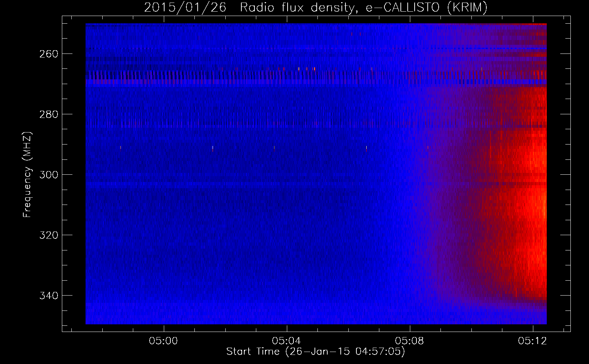Click the 05:00 time tick label
Screen dimensions: 589x364
pyautogui.click(x=163, y=341)
